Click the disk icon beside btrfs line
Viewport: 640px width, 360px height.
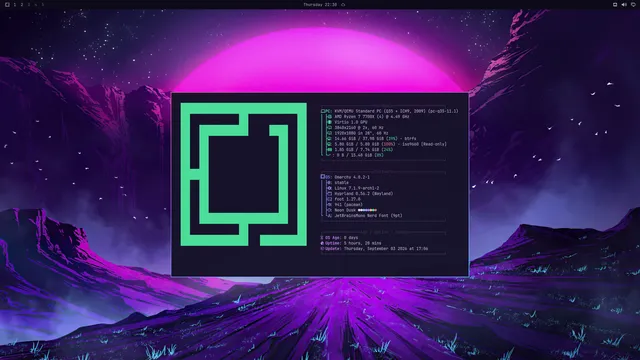(x=330, y=139)
